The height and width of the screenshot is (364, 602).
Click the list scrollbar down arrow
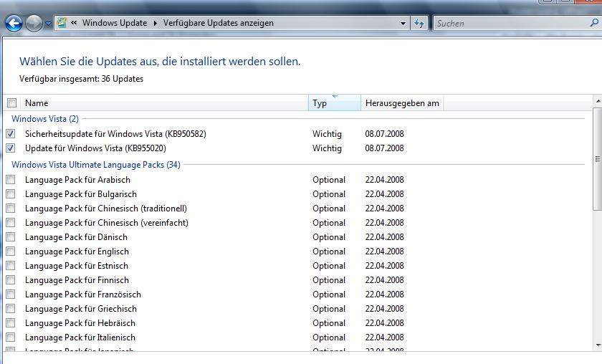coord(598,345)
